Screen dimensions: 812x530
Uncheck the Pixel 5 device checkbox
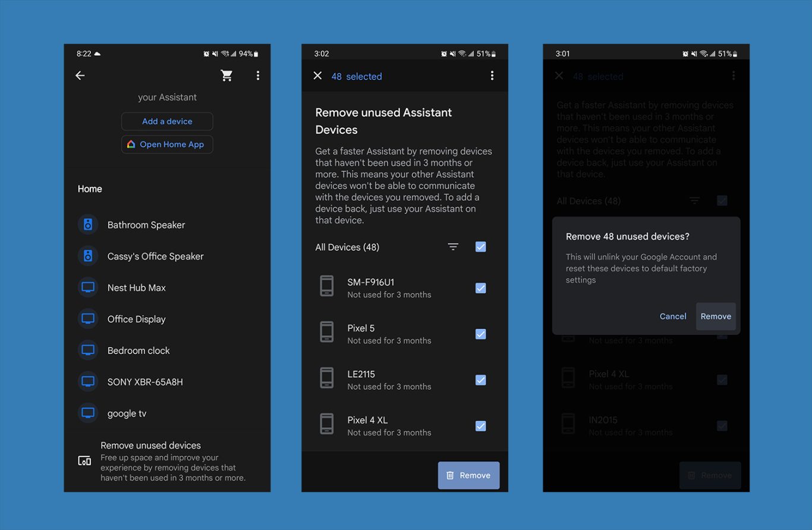pyautogui.click(x=481, y=334)
